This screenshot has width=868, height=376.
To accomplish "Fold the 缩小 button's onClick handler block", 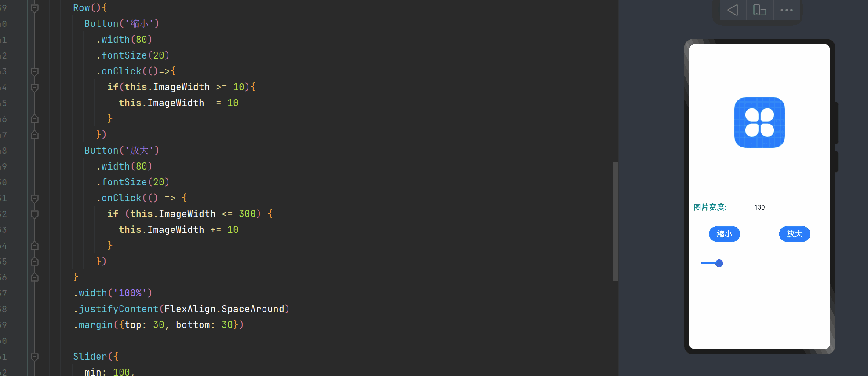I will tap(35, 71).
